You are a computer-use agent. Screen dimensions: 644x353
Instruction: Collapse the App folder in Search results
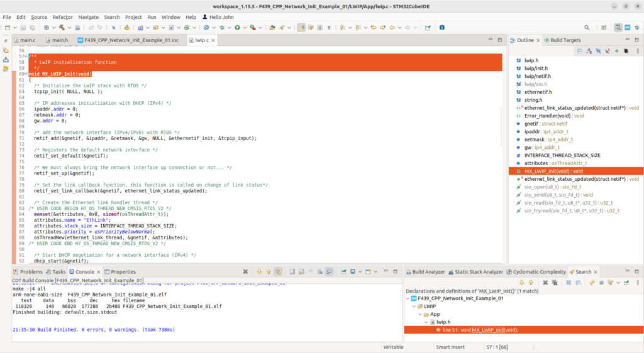click(420, 315)
